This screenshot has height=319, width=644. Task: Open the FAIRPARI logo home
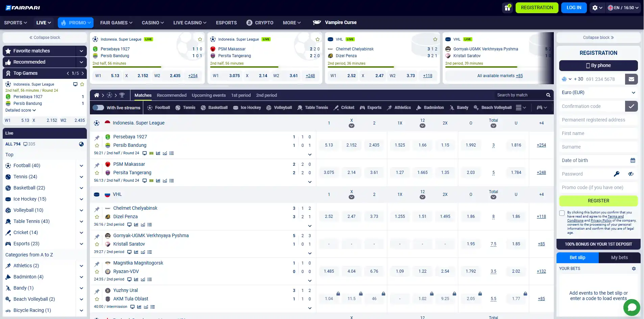click(x=23, y=7)
